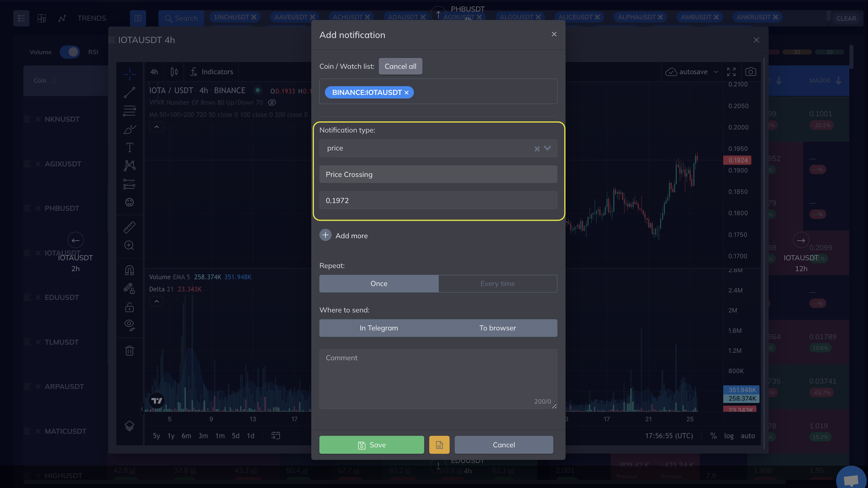868x488 pixels.
Task: Open the prediction and measurement tools
Action: point(129,184)
